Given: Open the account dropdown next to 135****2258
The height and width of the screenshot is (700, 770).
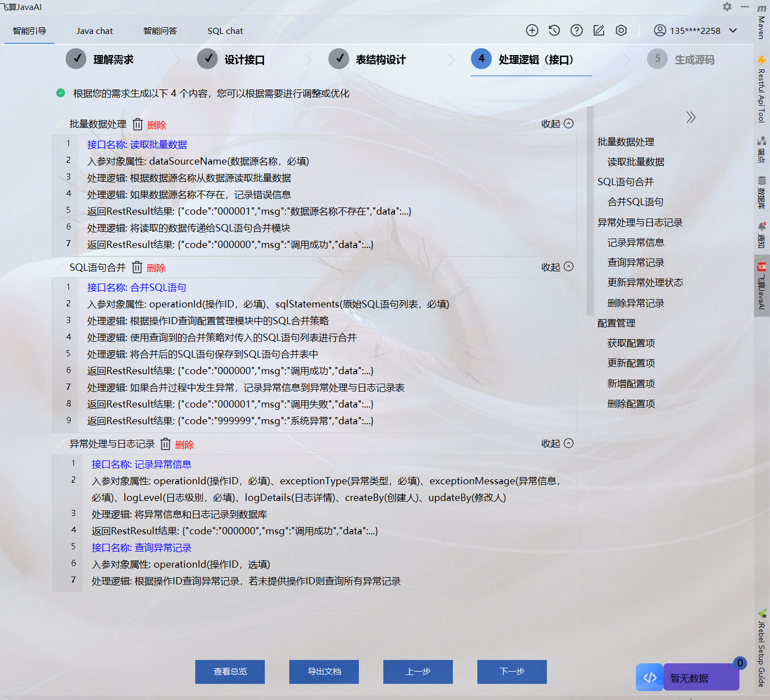Looking at the screenshot, I should 733,31.
